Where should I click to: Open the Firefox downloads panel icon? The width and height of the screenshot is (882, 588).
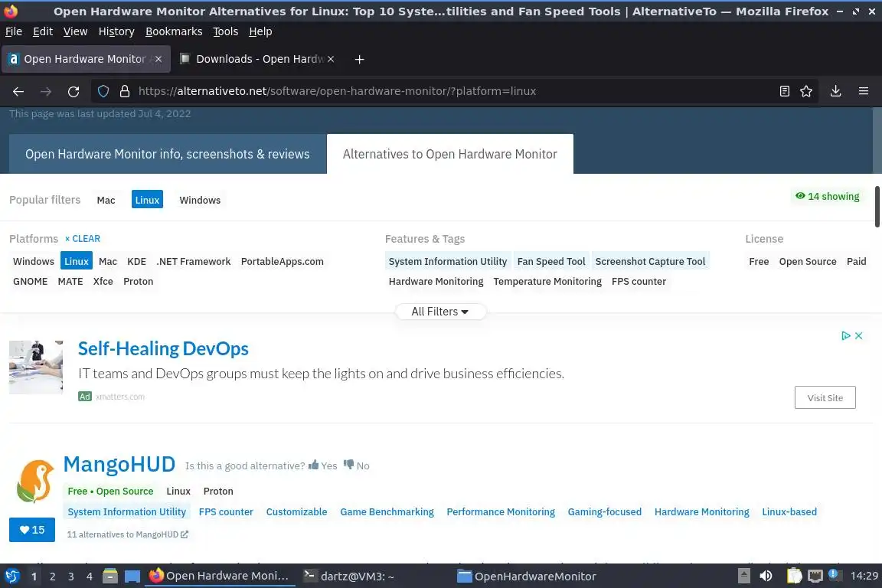click(836, 91)
